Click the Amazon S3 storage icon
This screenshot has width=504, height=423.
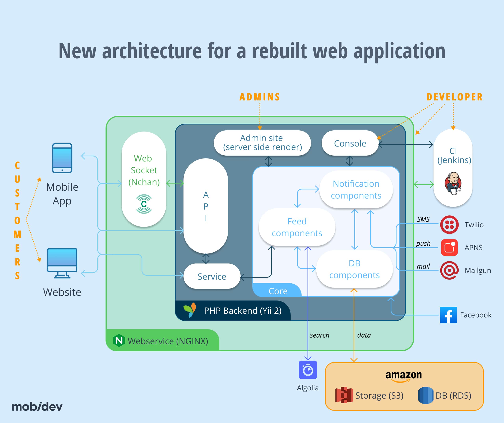pos(344,395)
